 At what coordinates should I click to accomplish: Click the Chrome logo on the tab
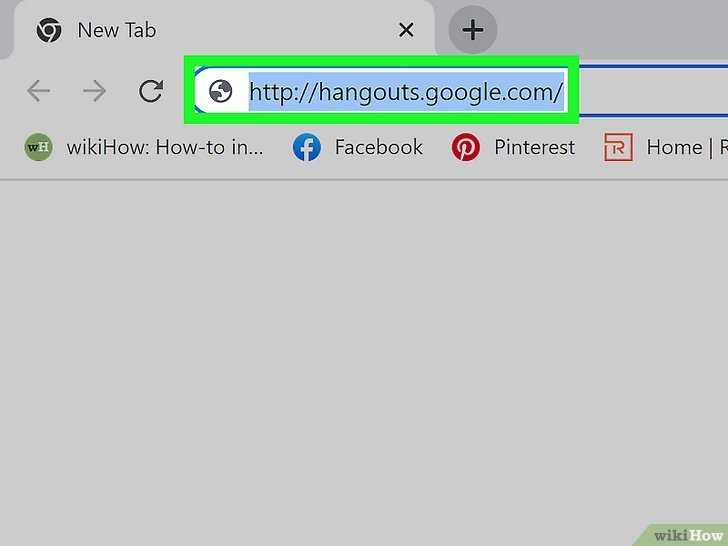coord(49,31)
